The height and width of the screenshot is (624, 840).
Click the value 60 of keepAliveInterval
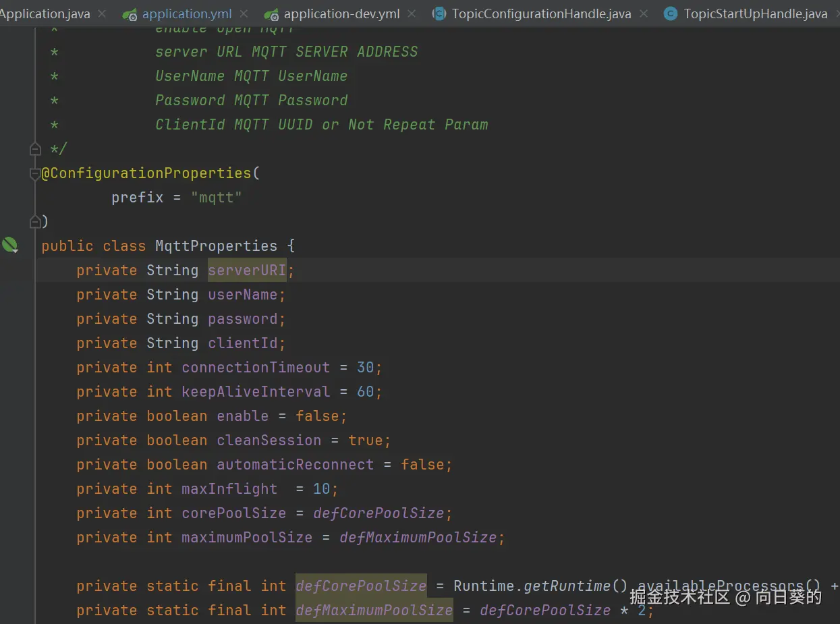(366, 392)
